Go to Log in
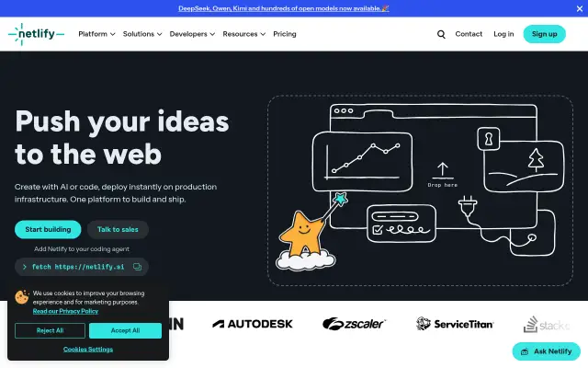This screenshot has width=588, height=368. click(x=503, y=34)
